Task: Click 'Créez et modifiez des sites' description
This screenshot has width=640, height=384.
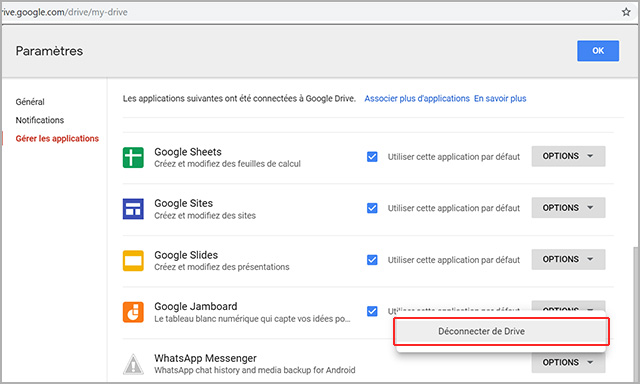Action: (205, 215)
